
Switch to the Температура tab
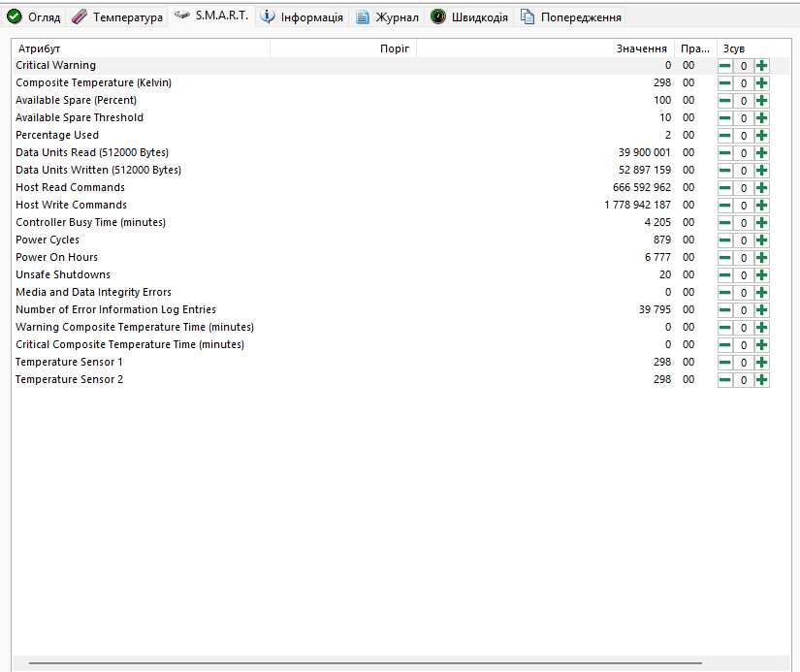click(117, 16)
